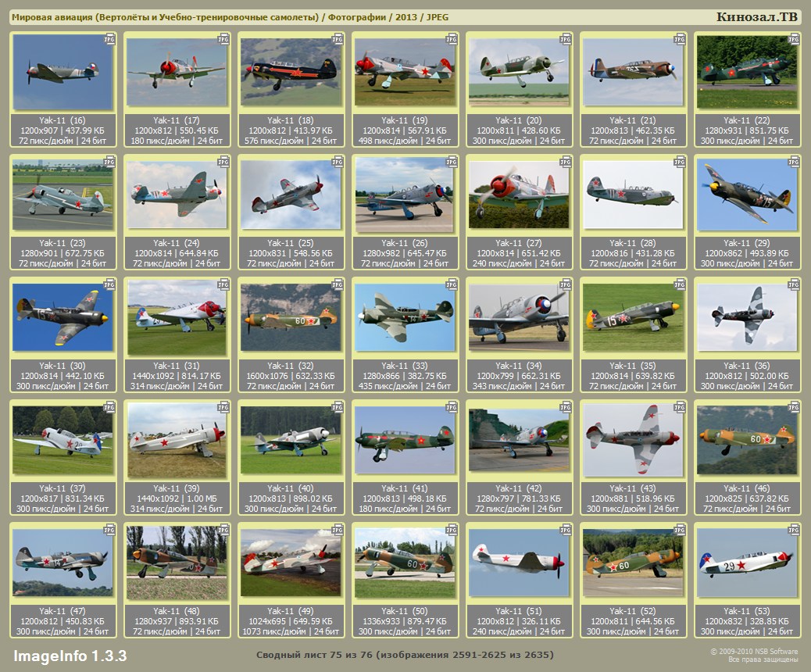The width and height of the screenshot is (811, 672).
Task: Click JPG badge on Yak-11 (53) card
Action: pyautogui.click(x=793, y=530)
